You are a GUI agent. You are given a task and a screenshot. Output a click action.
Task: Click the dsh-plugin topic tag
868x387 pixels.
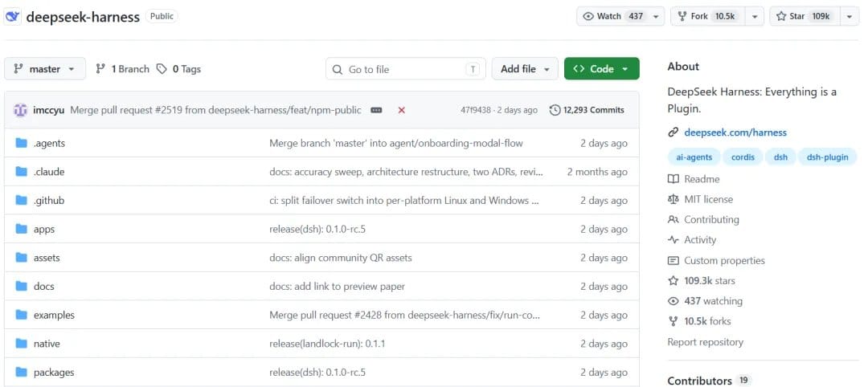828,157
